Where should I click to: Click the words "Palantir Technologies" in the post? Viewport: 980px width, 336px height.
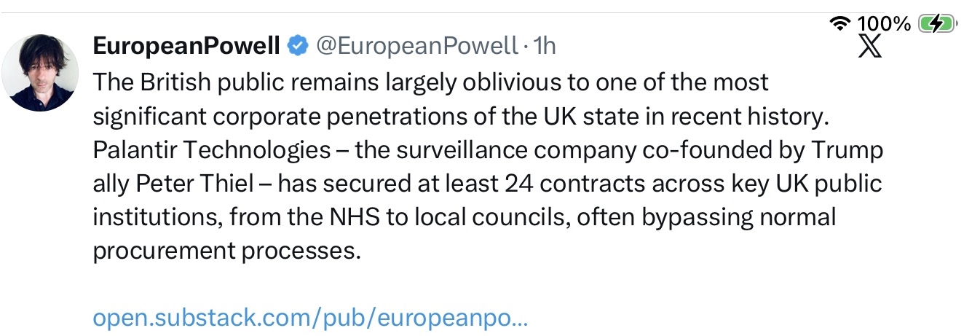tap(211, 150)
